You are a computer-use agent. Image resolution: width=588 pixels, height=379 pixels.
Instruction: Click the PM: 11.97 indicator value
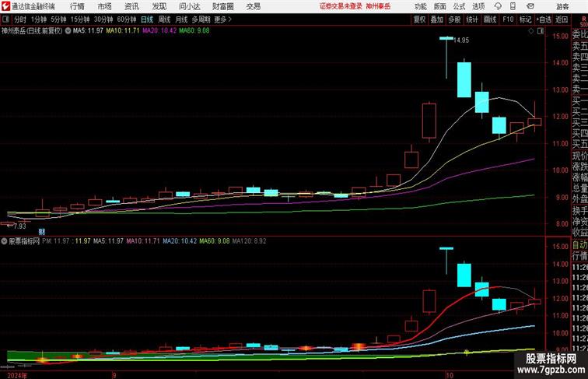tap(55, 241)
